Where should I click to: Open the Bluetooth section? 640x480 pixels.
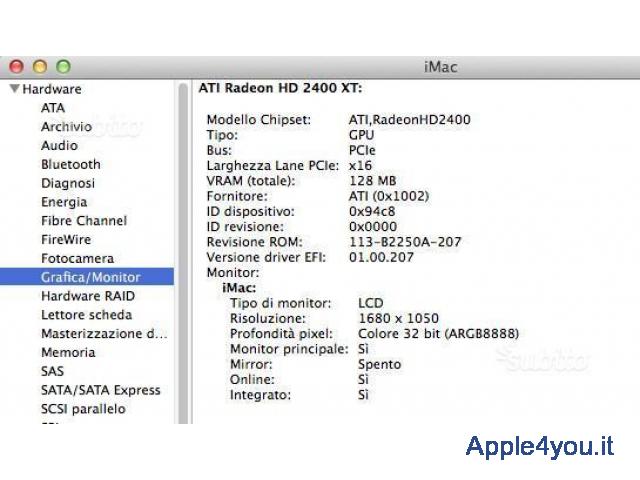click(71, 164)
